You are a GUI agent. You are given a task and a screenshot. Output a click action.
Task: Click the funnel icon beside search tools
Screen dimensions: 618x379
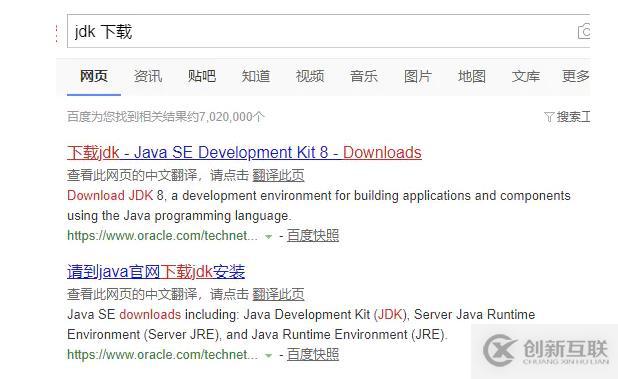point(549,117)
